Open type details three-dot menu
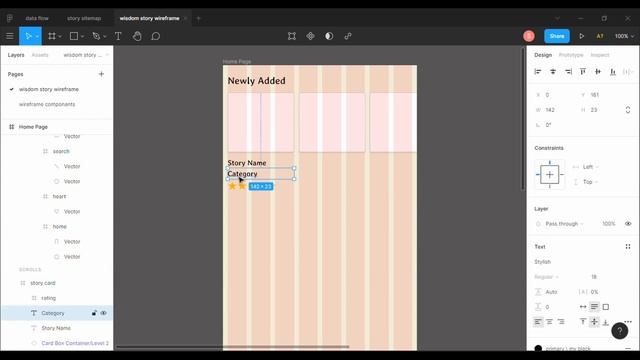This screenshot has width=640, height=360. point(628,322)
